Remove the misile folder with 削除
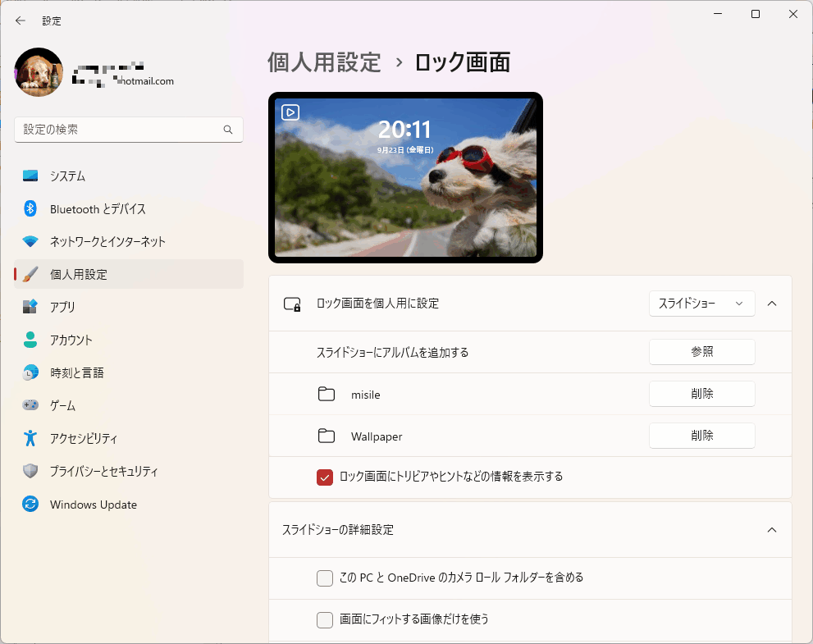Viewport: 813px width, 644px height. [x=701, y=394]
